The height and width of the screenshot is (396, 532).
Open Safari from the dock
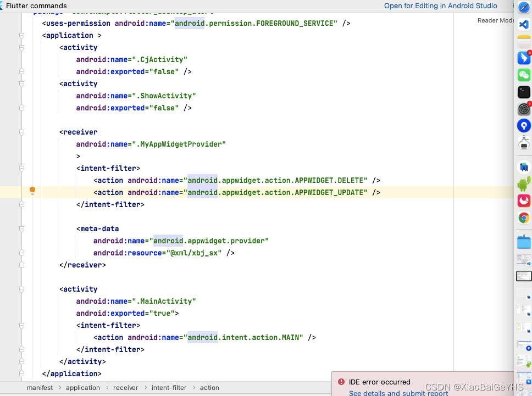tap(524, 7)
